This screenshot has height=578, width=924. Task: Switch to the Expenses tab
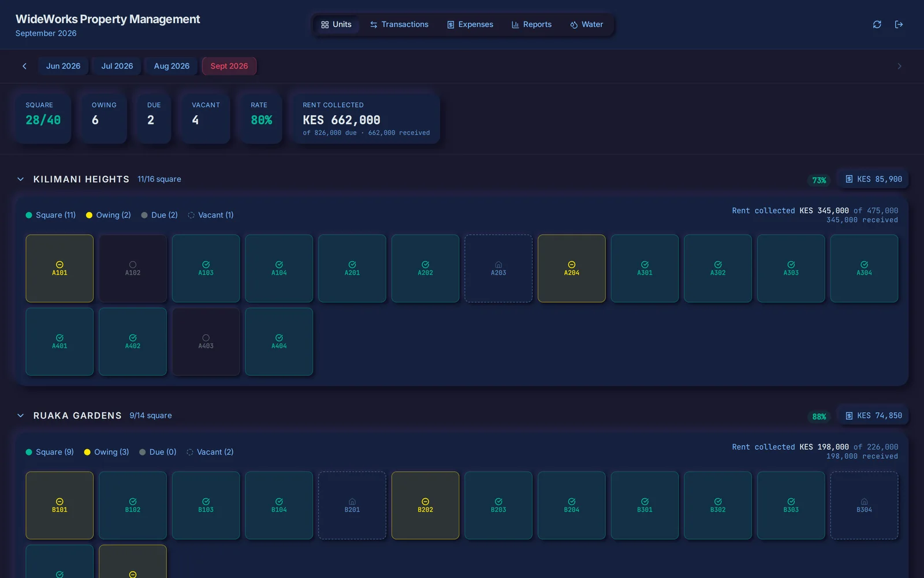pyautogui.click(x=470, y=24)
